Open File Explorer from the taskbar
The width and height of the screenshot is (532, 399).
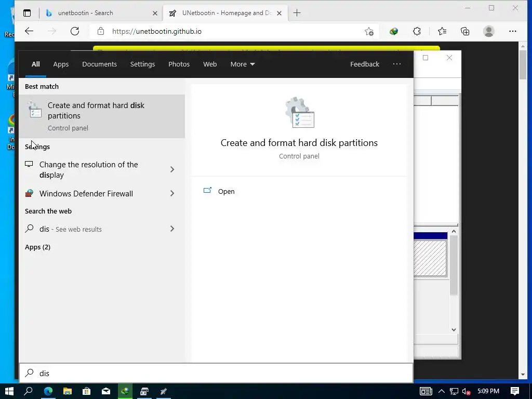click(x=68, y=391)
